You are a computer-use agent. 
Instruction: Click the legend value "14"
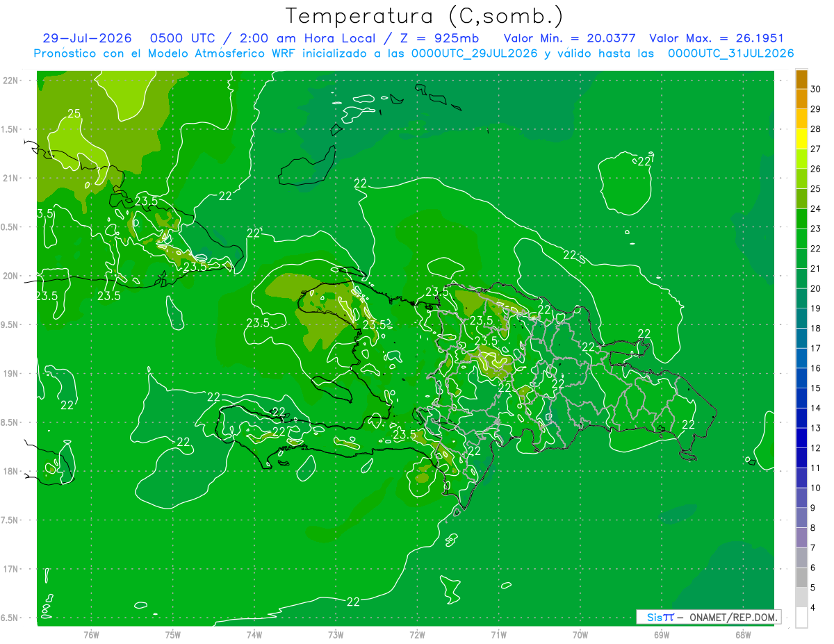point(816,408)
